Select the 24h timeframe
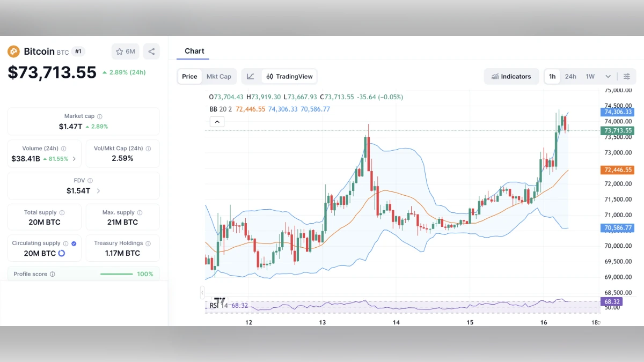 (x=570, y=76)
